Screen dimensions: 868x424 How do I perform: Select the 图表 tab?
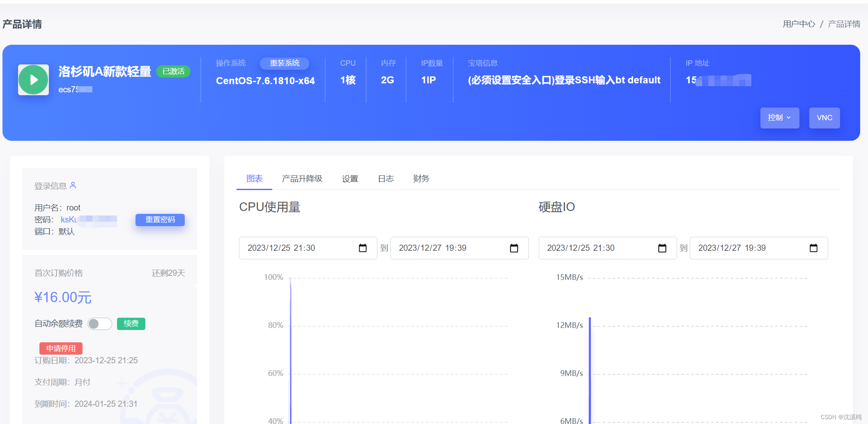(x=255, y=179)
